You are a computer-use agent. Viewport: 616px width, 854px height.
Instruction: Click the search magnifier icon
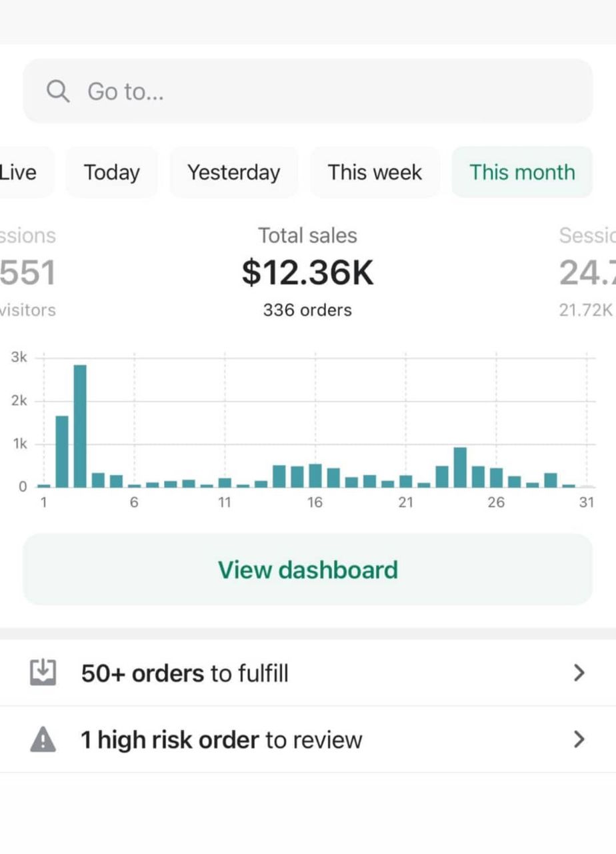click(58, 91)
